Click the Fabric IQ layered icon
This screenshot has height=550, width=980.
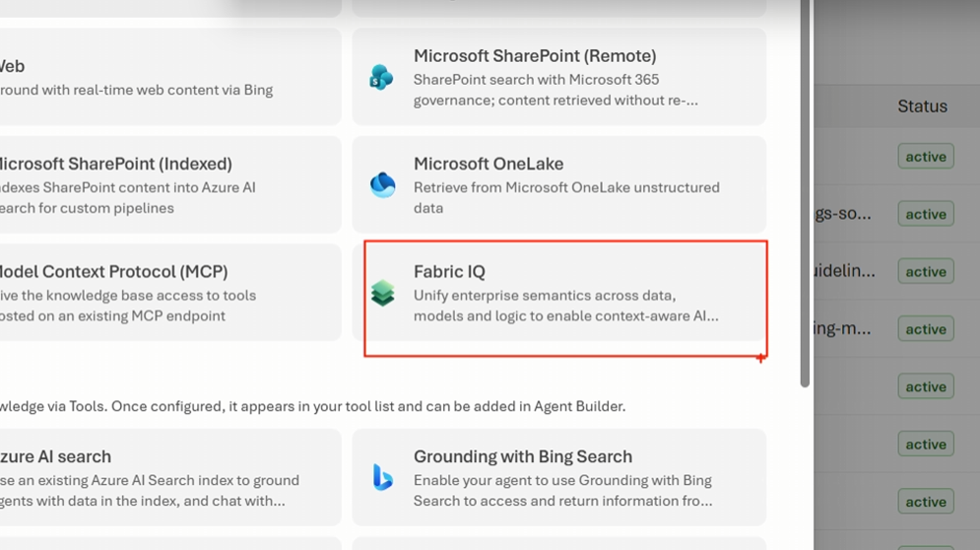[x=382, y=293]
